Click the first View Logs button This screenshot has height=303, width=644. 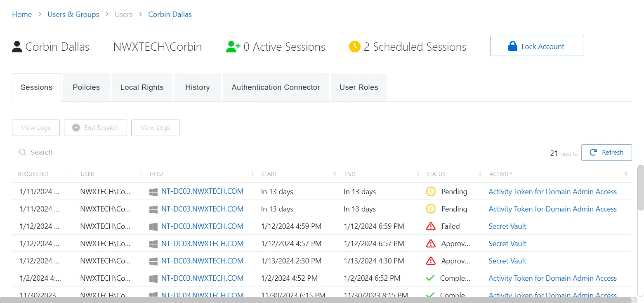click(36, 128)
